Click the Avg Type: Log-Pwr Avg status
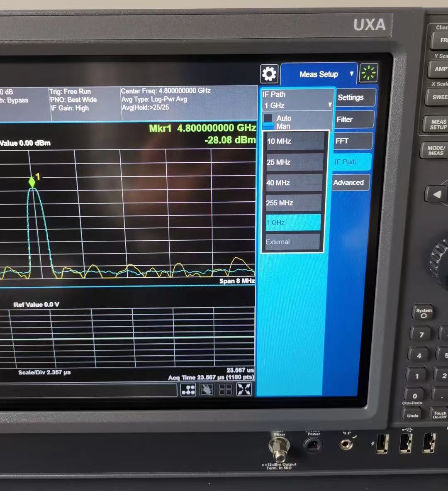 coord(154,99)
